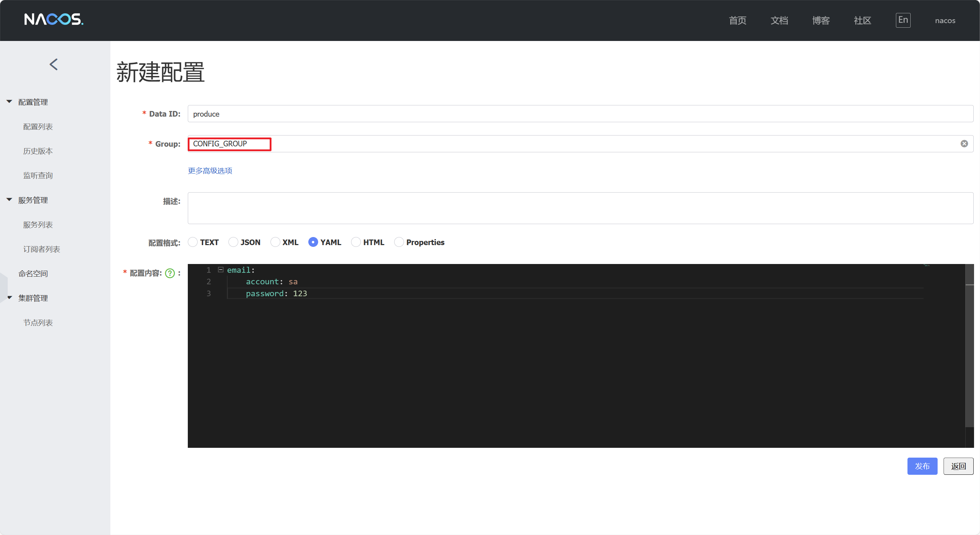980x535 pixels.
Task: Click 'password: 123' line in editor
Action: pos(276,293)
